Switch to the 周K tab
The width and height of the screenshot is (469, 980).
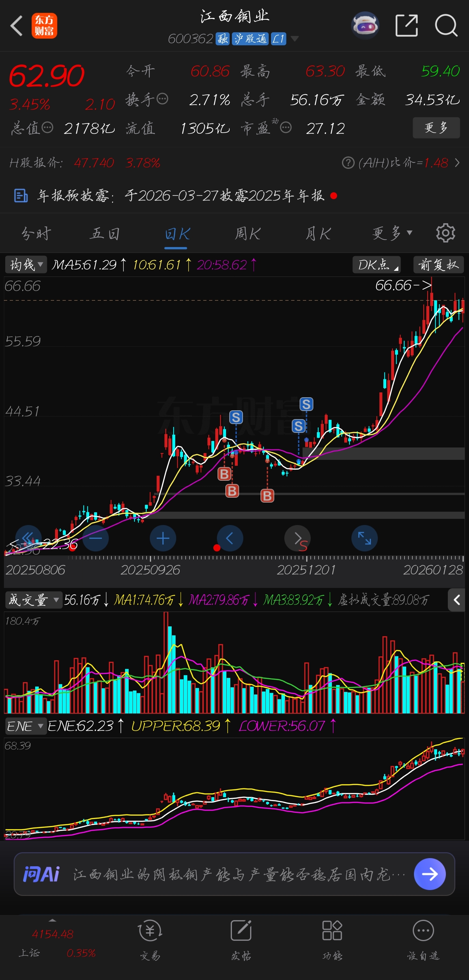[x=247, y=234]
